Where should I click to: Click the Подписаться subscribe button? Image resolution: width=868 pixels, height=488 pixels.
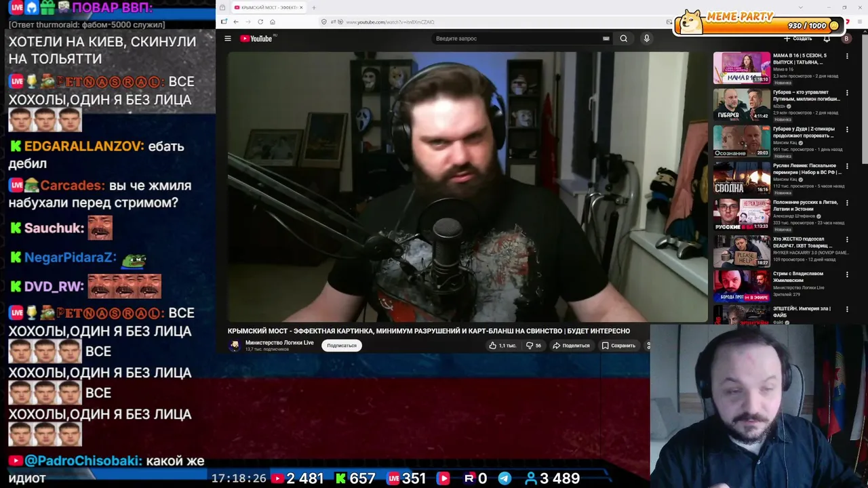click(342, 346)
